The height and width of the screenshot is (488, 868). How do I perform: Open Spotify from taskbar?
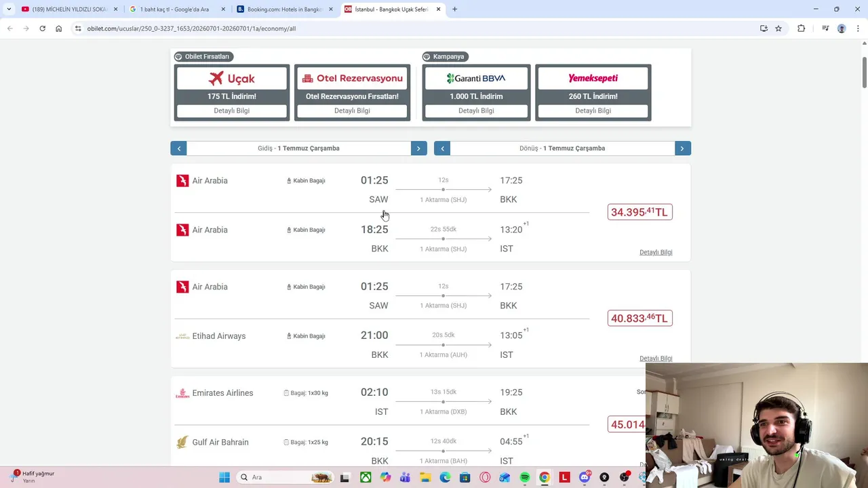tap(524, 477)
